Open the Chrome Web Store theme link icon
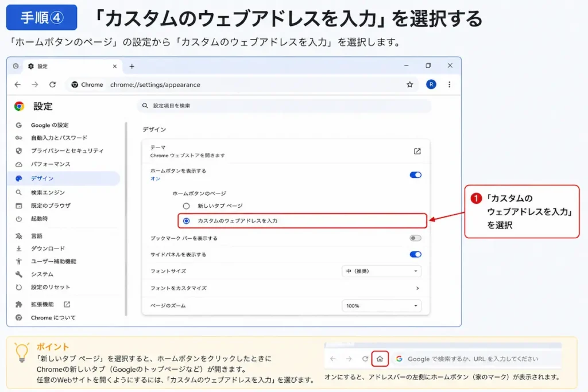 [417, 152]
